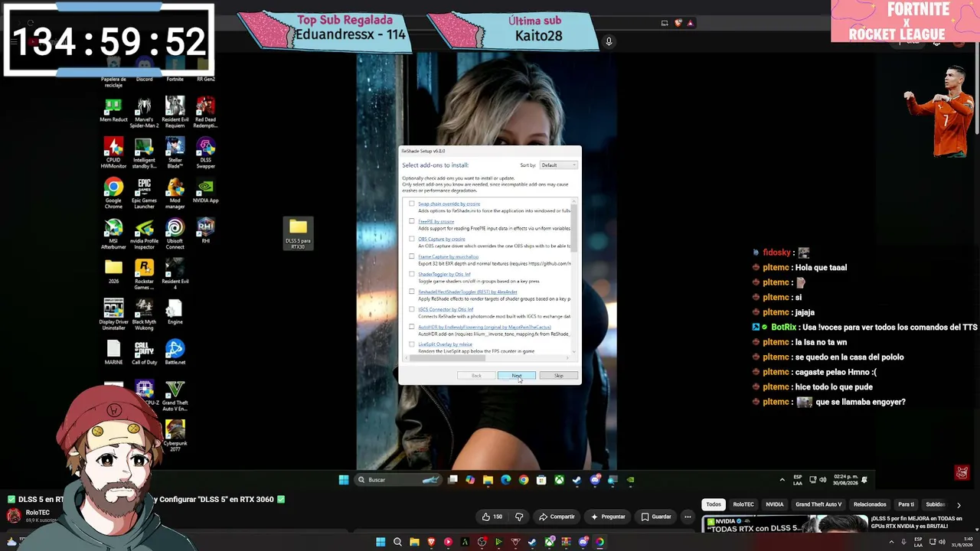Open the taskbar clock showing 02:24 p. m.

(x=845, y=480)
